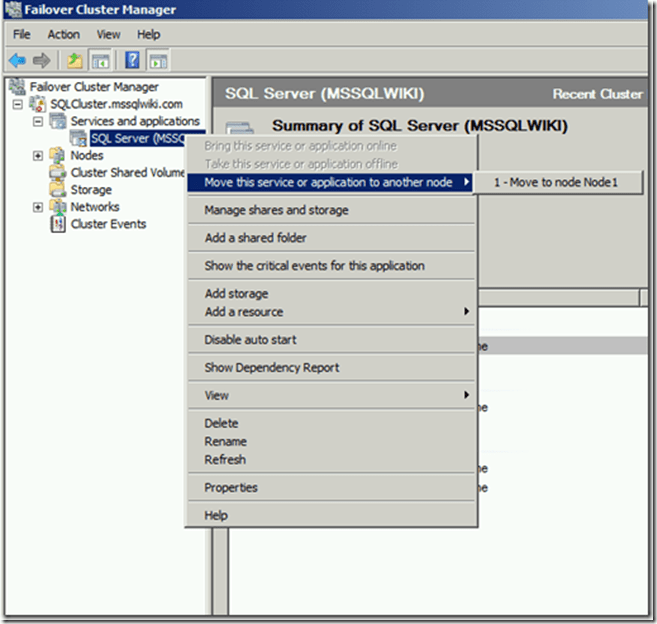Image resolution: width=657 pixels, height=624 pixels.
Task: Open the Add a resource submenu
Action: coord(243,312)
